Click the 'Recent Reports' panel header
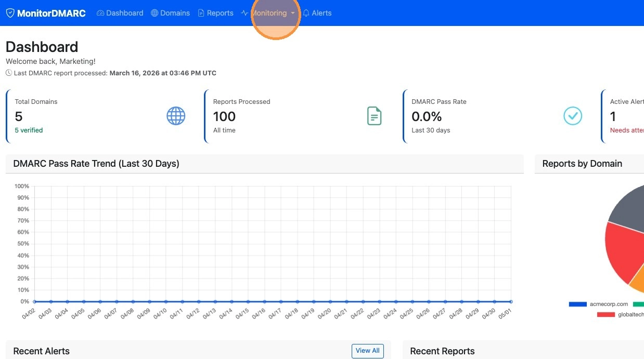The height and width of the screenshot is (359, 644). [x=442, y=351]
